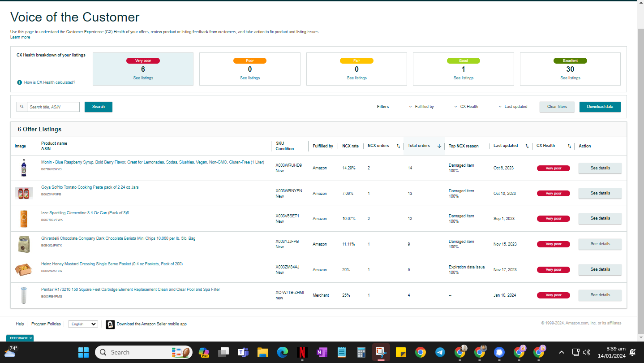This screenshot has width=644, height=363.
Task: Click the Download data button
Action: click(x=600, y=107)
